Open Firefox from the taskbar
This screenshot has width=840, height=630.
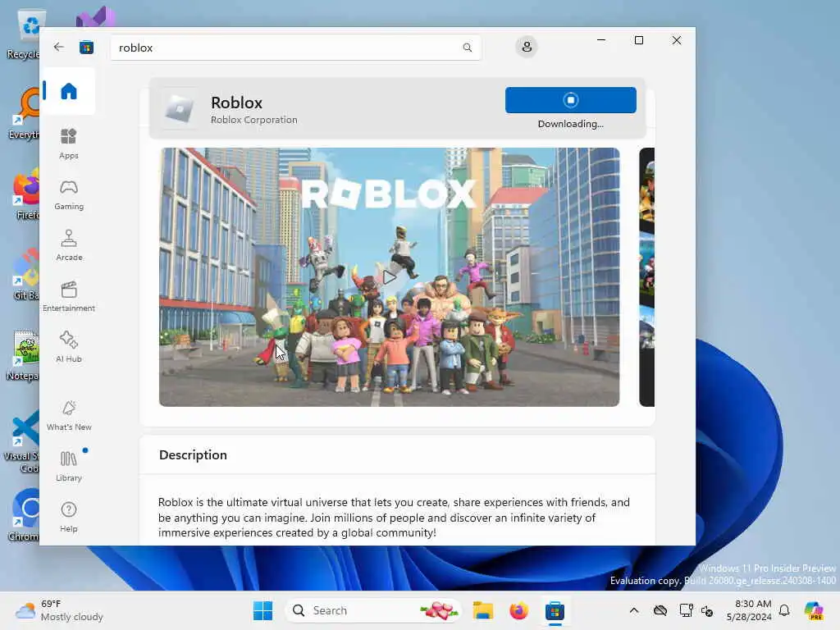click(x=518, y=610)
